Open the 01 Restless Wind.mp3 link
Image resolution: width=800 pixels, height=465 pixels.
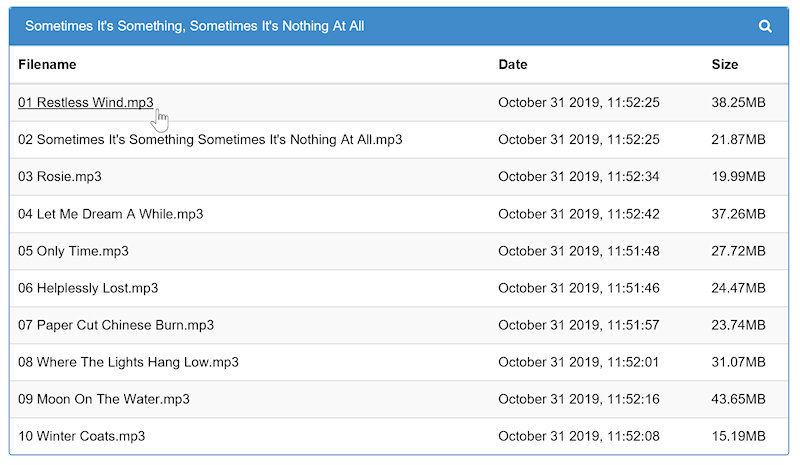pyautogui.click(x=86, y=103)
